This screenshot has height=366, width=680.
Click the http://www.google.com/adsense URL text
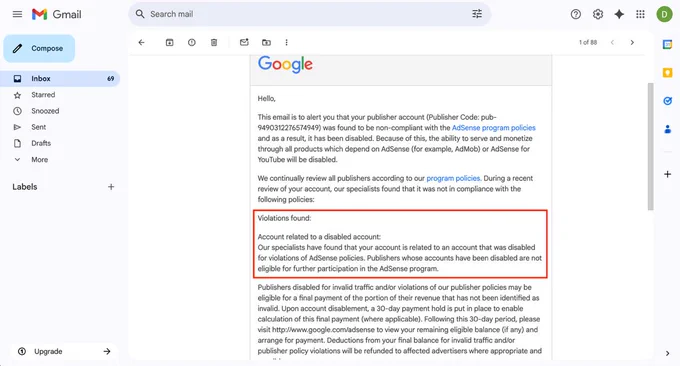coord(323,330)
